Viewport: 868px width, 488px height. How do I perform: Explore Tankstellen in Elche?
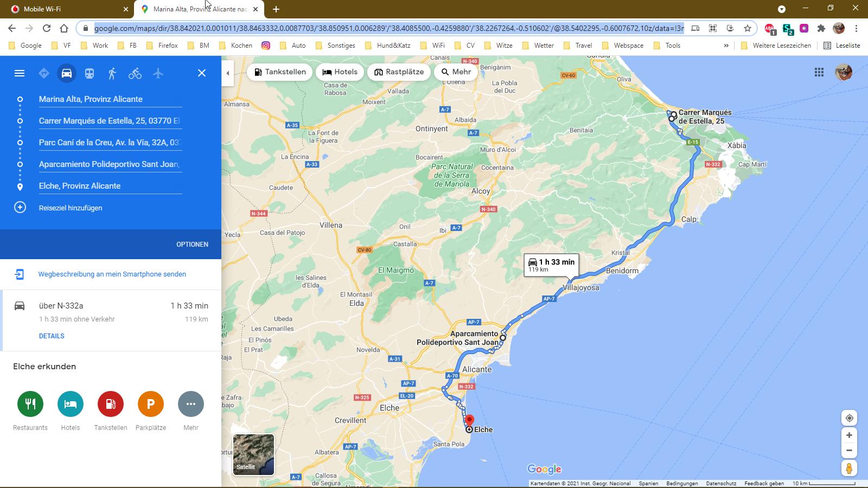tap(111, 404)
